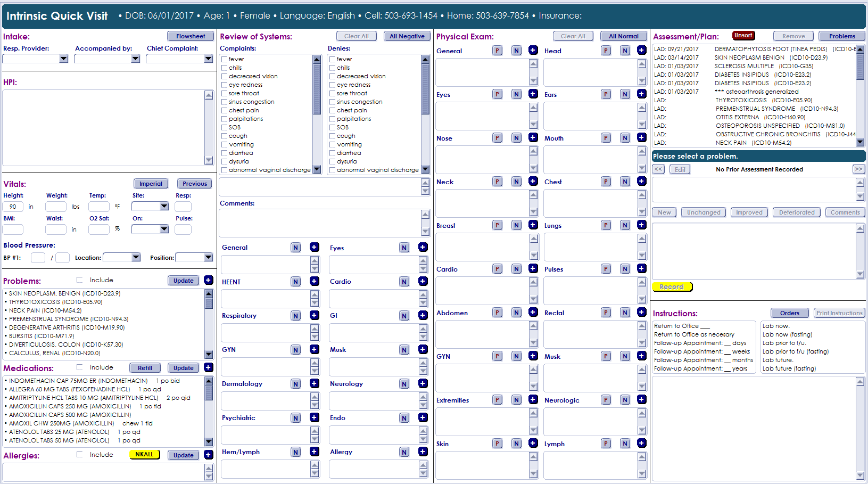Click the plus icon for ROS Neurology

[423, 384]
